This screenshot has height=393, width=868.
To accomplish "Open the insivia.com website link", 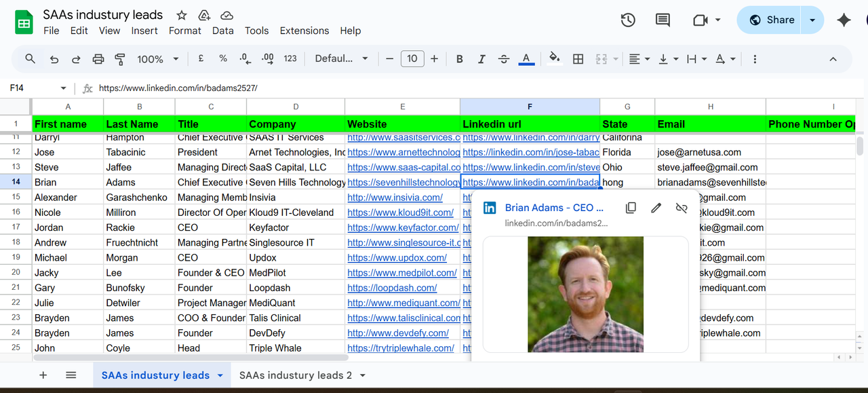I will [x=395, y=198].
